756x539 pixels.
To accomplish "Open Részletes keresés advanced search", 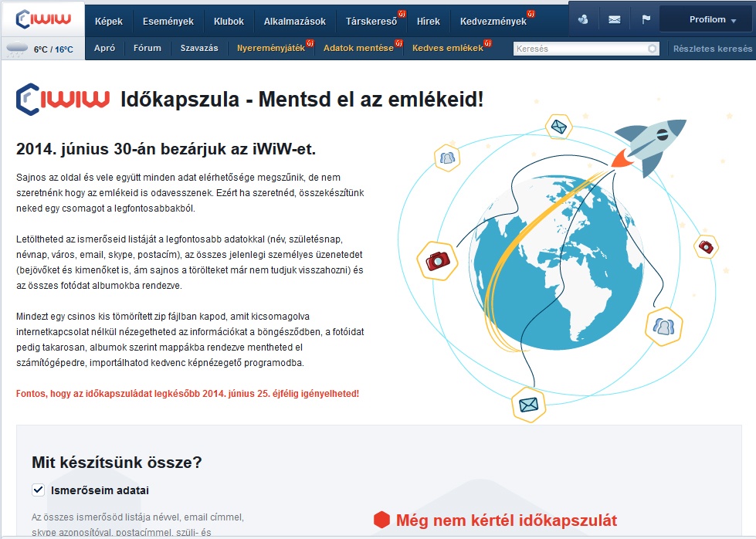I will 713,49.
